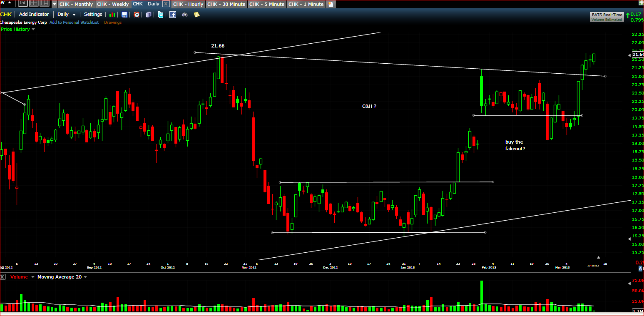Close the CHK - Daily tab
The image size is (644, 316).
(x=166, y=4)
